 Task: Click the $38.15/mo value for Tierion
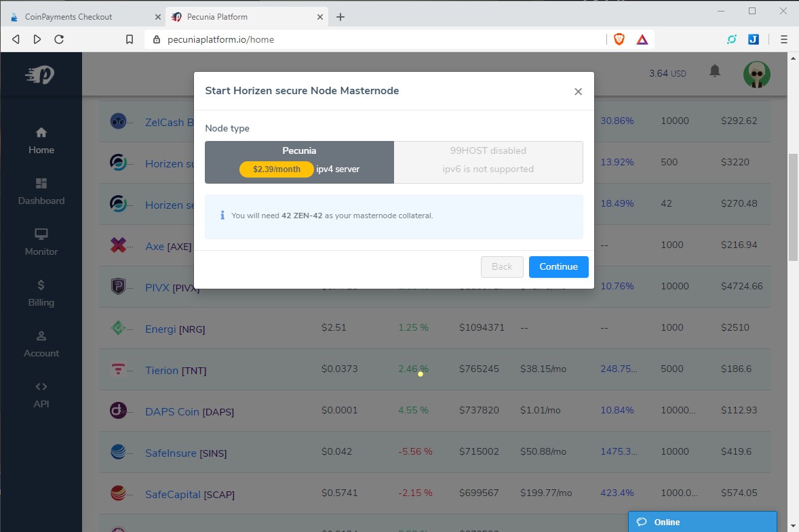coord(543,369)
